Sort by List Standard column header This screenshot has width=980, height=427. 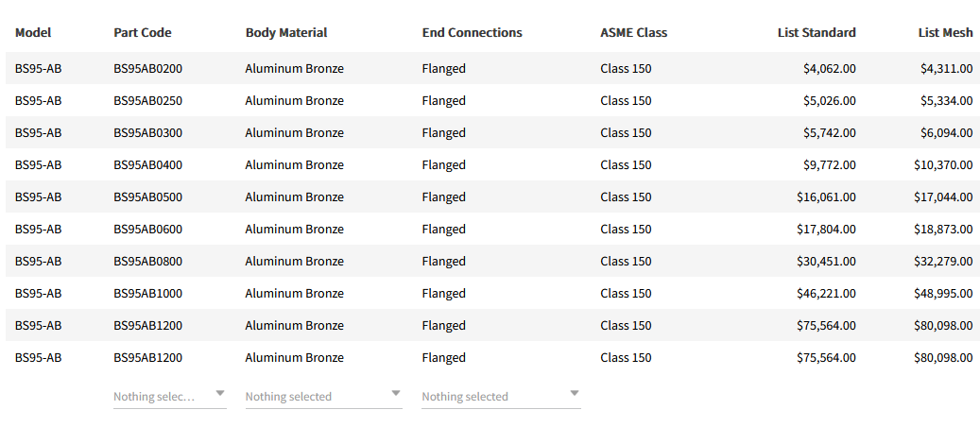tap(817, 32)
